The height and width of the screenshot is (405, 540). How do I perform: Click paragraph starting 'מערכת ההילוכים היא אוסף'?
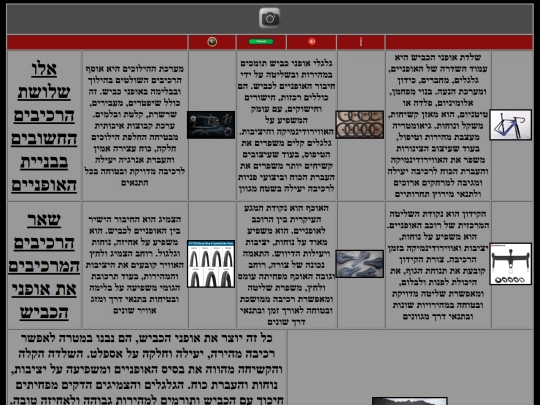pos(135,126)
